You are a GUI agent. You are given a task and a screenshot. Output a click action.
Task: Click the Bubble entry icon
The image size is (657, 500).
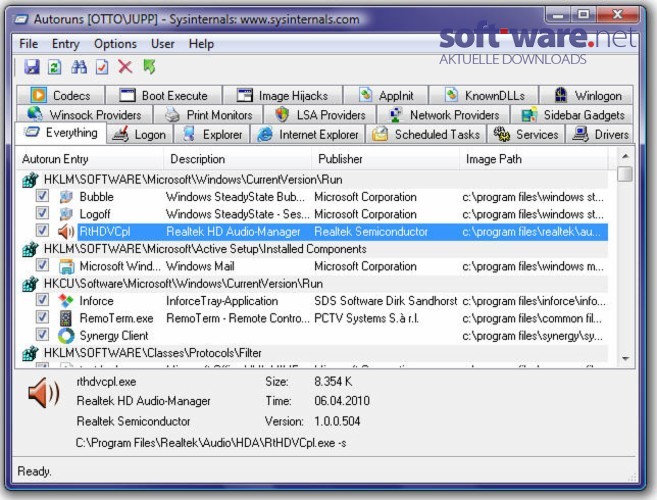(x=66, y=197)
